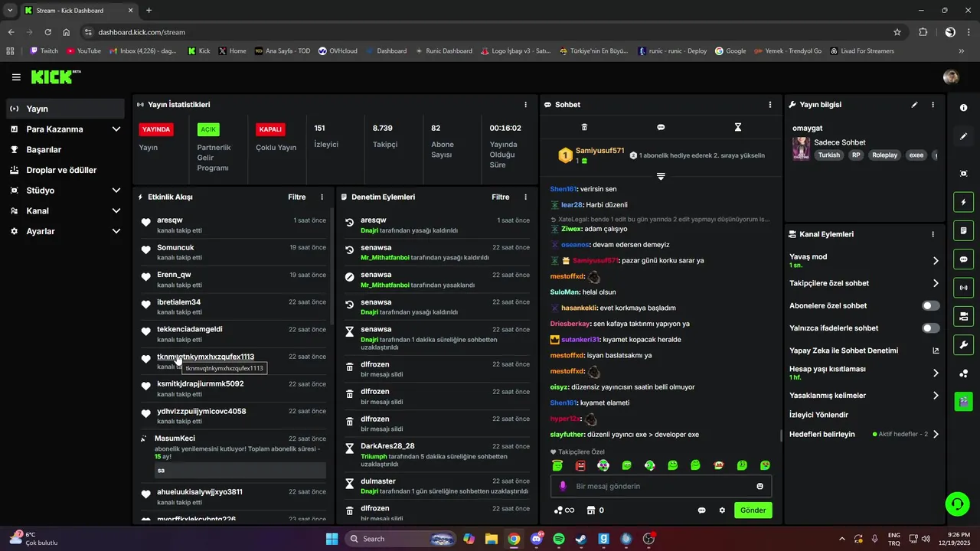
Task: Expand Para Kazanma sidebar section
Action: 116,129
